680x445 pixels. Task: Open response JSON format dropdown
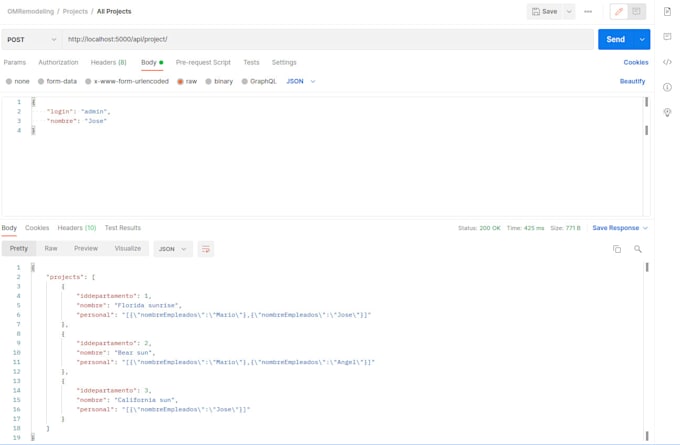(x=173, y=249)
